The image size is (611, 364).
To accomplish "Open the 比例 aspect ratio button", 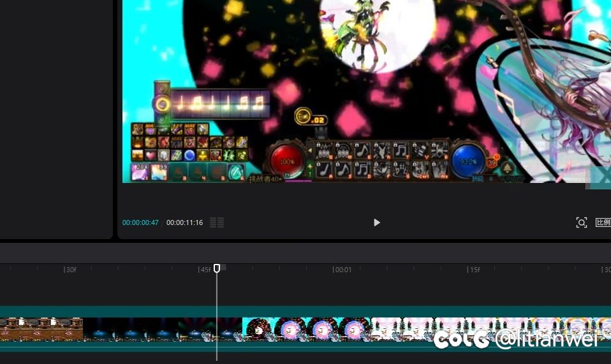I will coord(603,222).
